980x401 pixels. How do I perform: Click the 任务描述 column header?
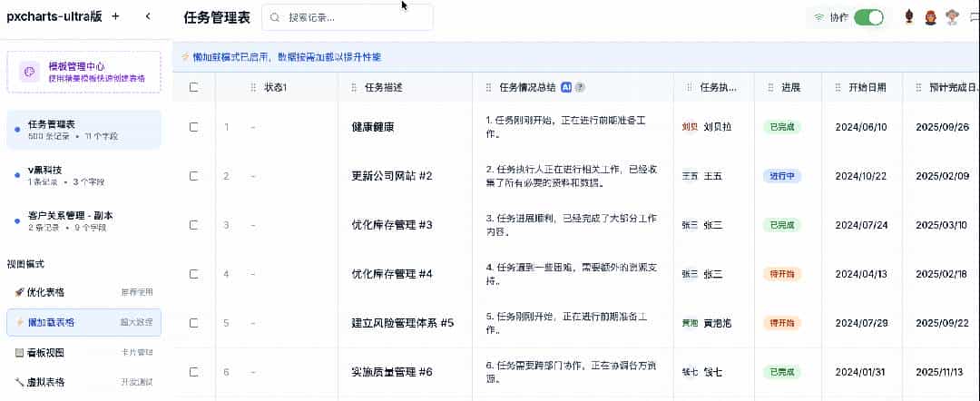pyautogui.click(x=405, y=87)
